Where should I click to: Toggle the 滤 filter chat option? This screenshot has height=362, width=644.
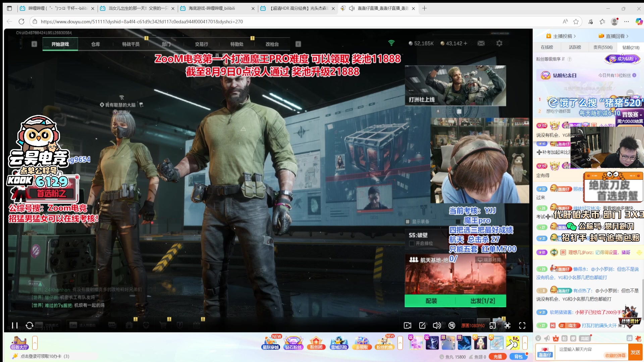coord(630,338)
